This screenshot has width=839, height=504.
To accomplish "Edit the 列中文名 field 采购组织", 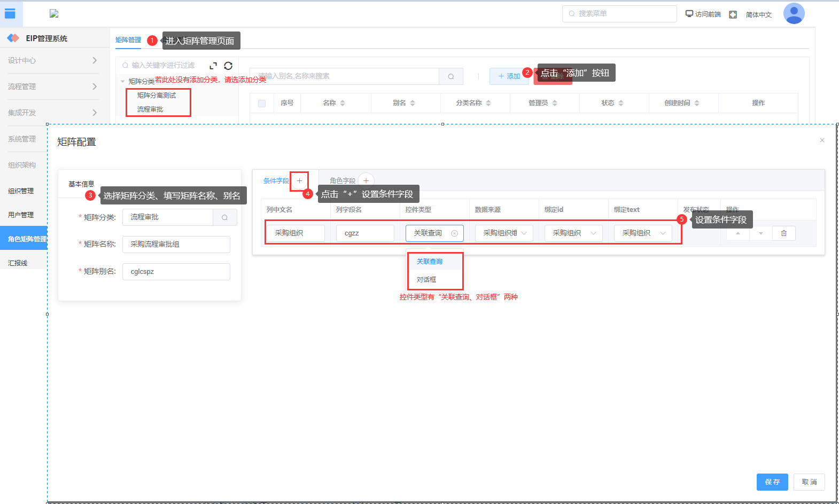I will (296, 233).
